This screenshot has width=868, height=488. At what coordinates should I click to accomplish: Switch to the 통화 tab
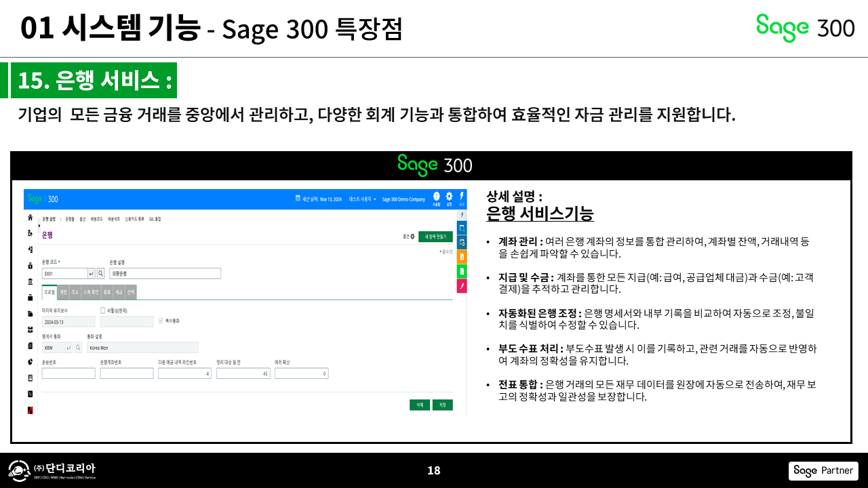[107, 292]
